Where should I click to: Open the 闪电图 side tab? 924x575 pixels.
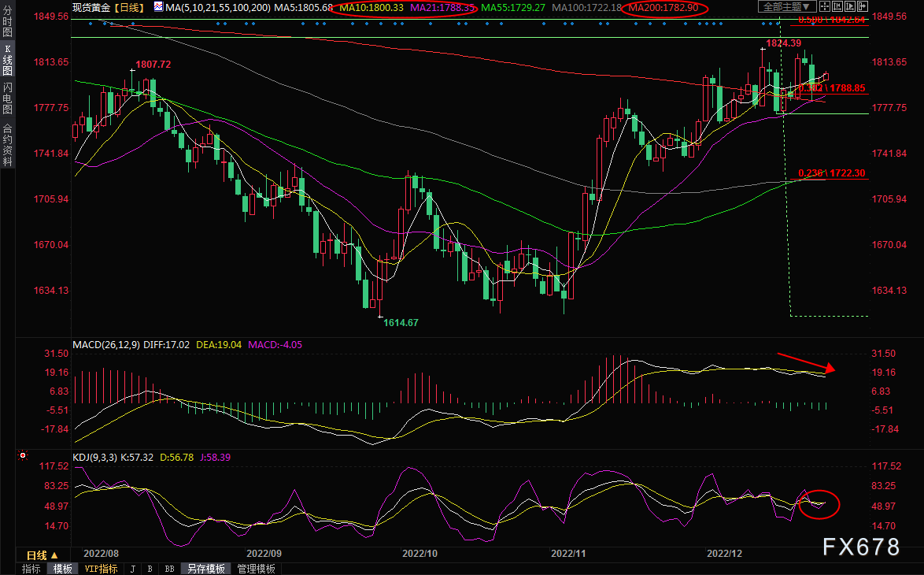(x=8, y=98)
